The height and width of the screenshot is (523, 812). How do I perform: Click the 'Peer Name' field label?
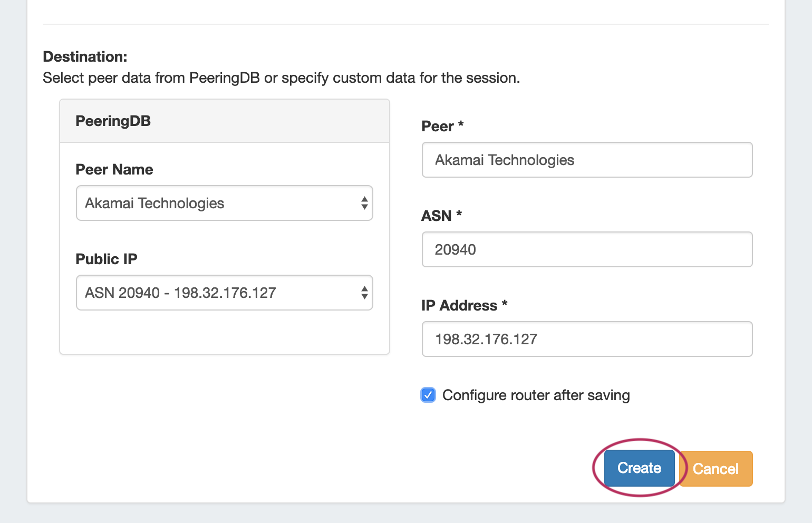(114, 170)
